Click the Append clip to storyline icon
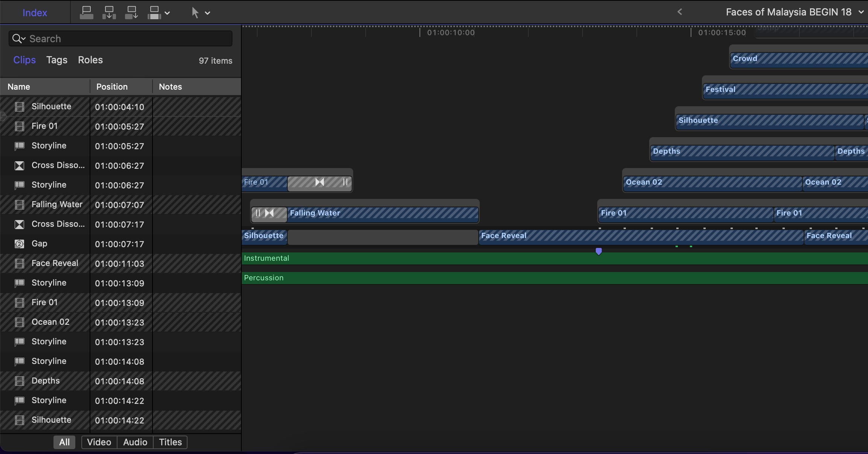Viewport: 868px width, 454px height. (x=131, y=13)
